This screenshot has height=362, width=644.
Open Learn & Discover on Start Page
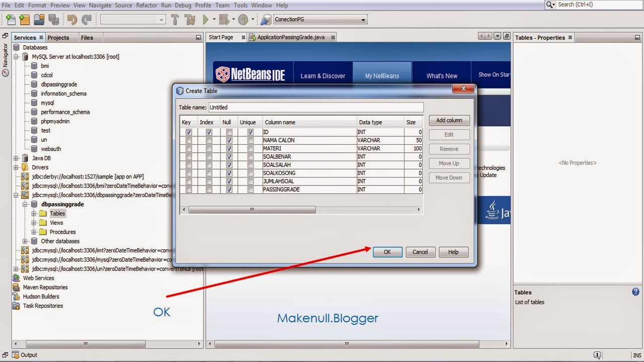tap(323, 76)
